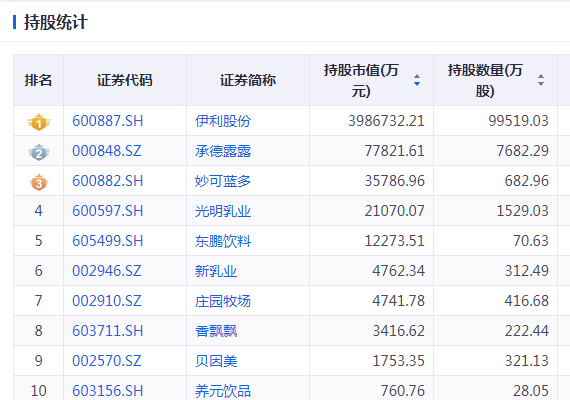Screen dimensions: 570x400
Task: Click rank number 6 cell
Action: pos(39,271)
